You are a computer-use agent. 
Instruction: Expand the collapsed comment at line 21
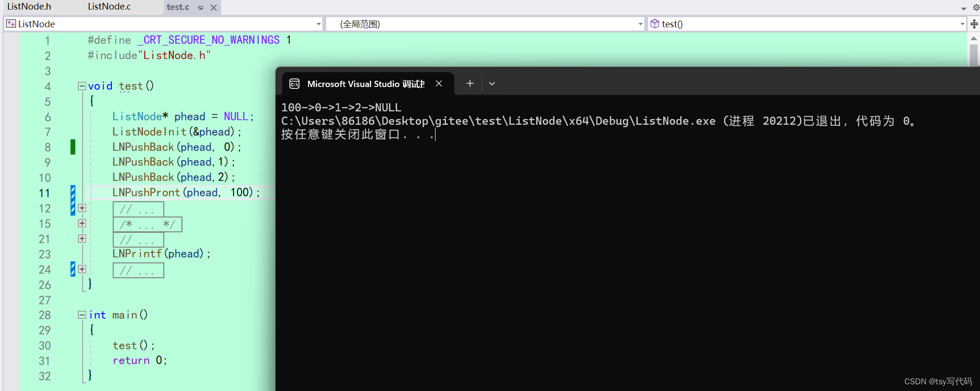pos(82,239)
